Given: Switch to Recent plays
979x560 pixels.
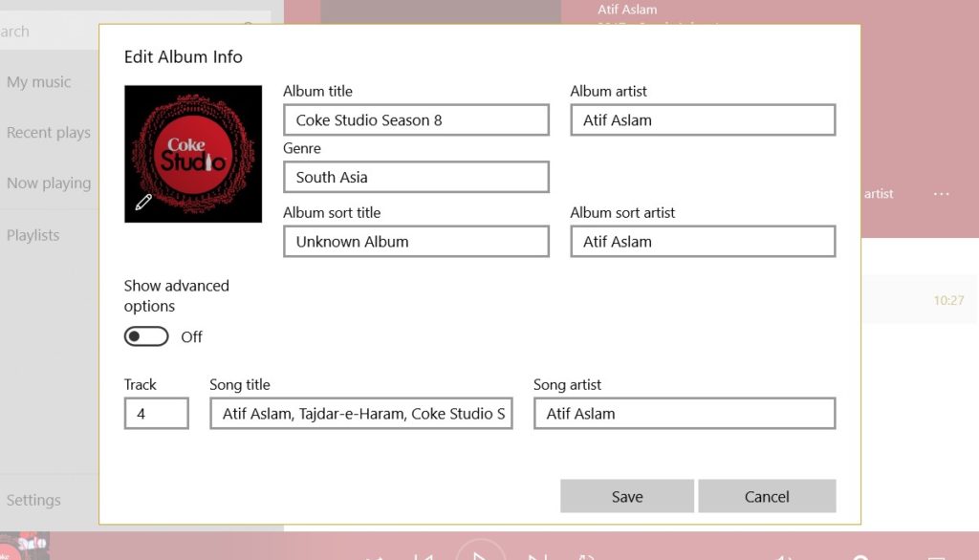Looking at the screenshot, I should pos(49,132).
